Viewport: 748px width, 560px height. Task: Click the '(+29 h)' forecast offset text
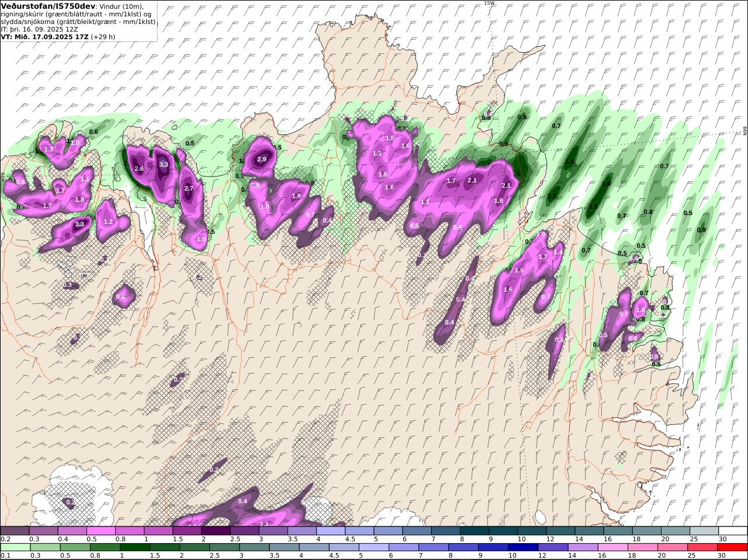point(103,37)
